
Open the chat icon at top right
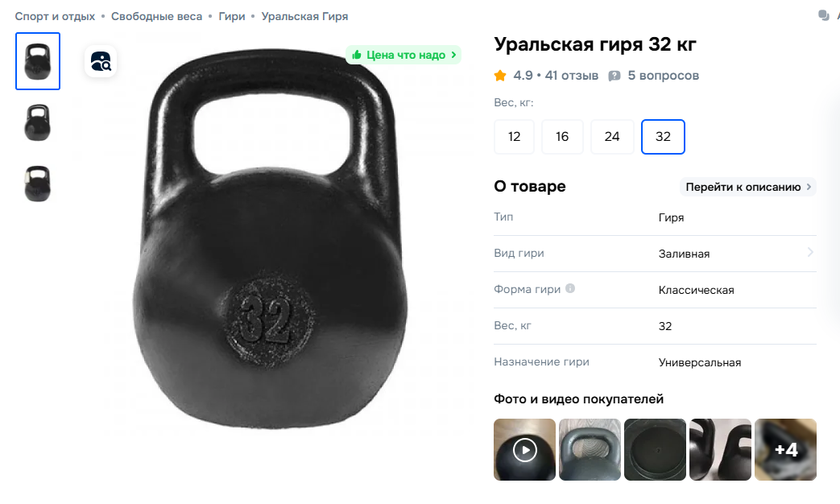(823, 15)
